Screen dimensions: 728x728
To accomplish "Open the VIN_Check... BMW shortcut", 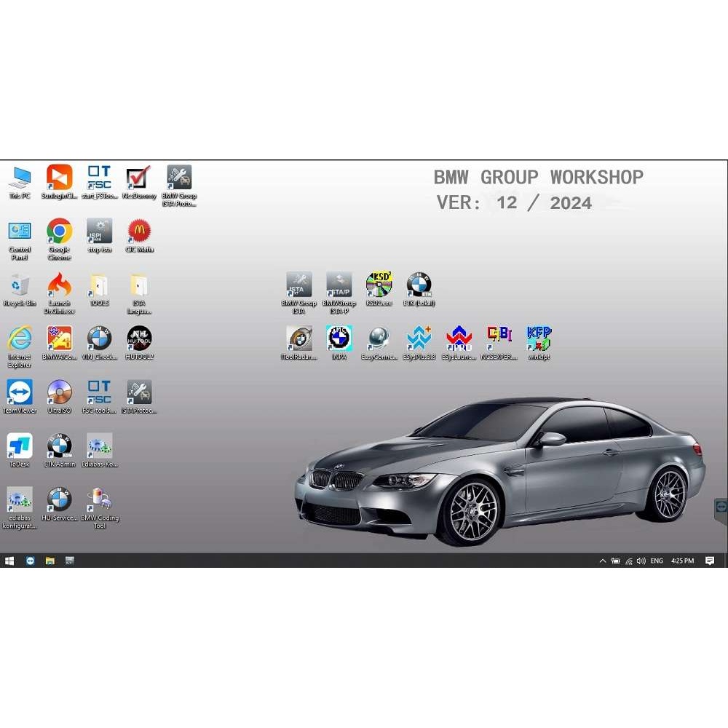I will coord(99,343).
